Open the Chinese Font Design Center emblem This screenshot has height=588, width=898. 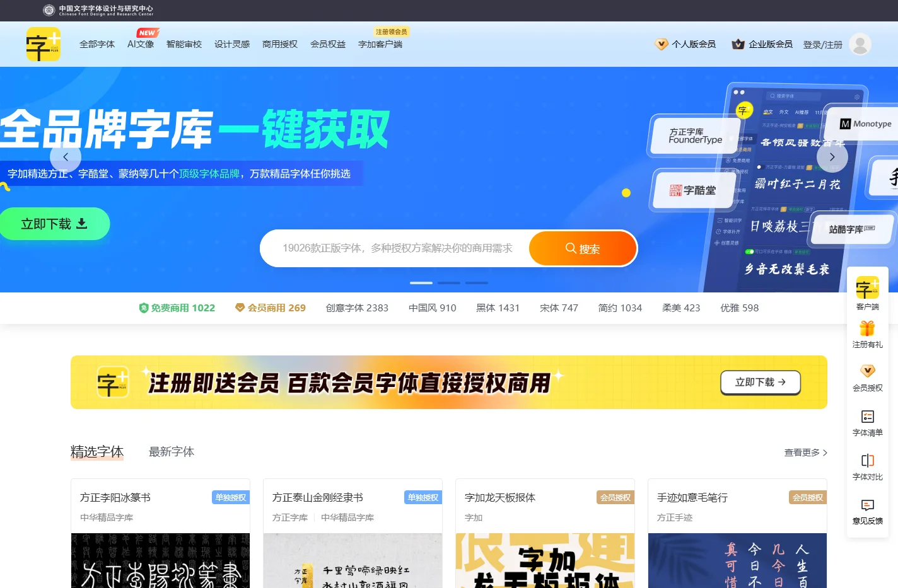pos(49,9)
